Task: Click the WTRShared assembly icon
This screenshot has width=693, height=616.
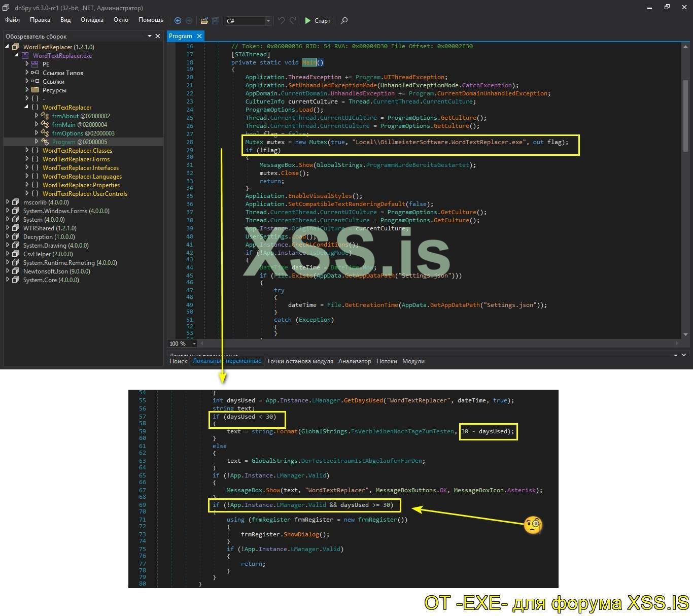Action: (15, 228)
